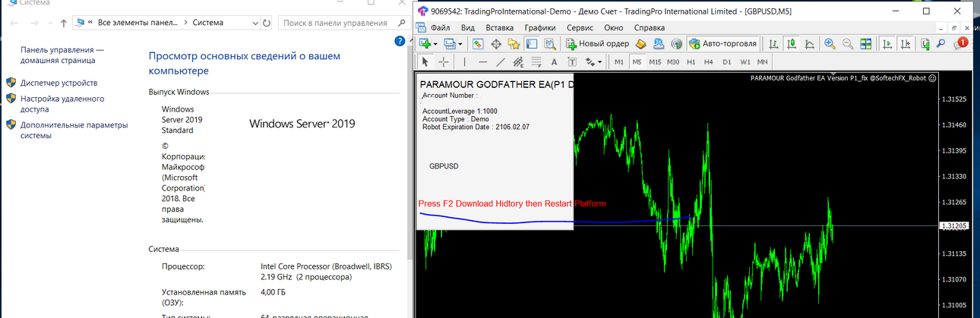
Task: Zoom out on the chart
Action: (x=847, y=43)
